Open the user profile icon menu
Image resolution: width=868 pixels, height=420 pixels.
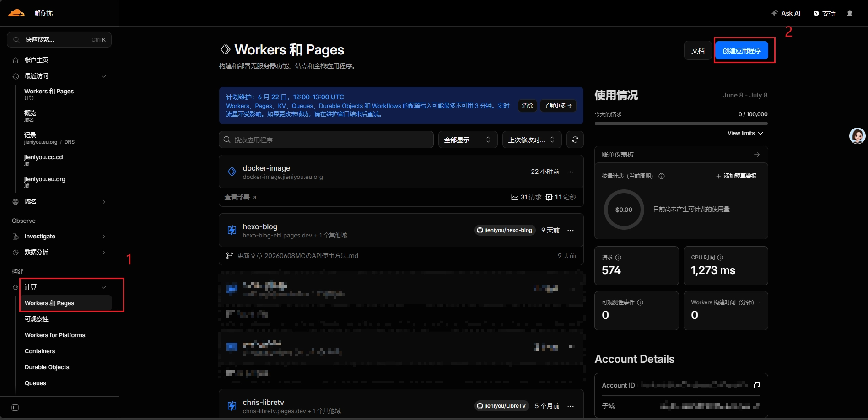tap(850, 13)
